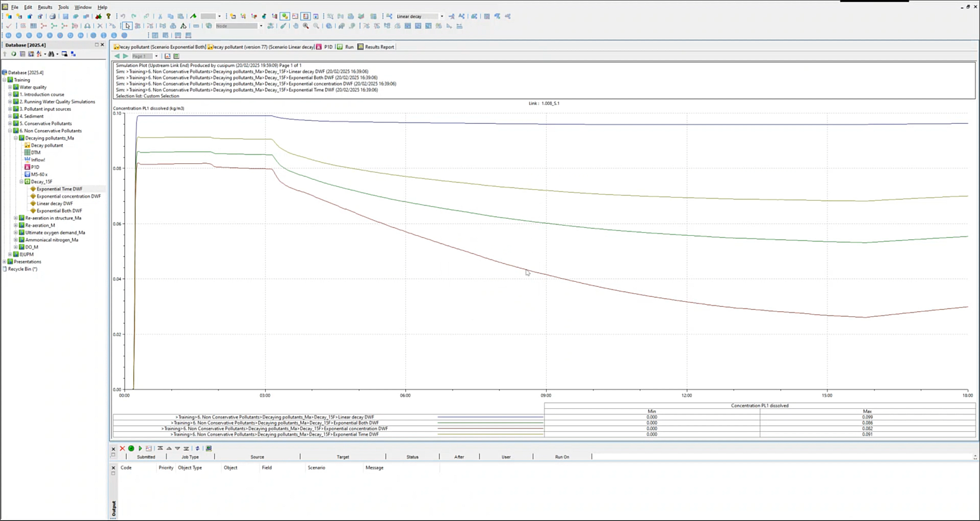
Task: Click the green record circle in the output toolbar
Action: (x=131, y=448)
